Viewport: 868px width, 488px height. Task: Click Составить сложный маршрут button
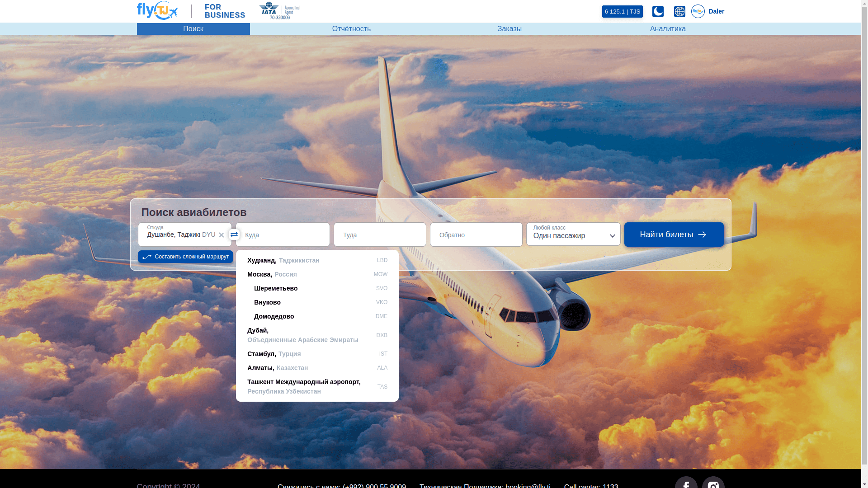pos(185,257)
